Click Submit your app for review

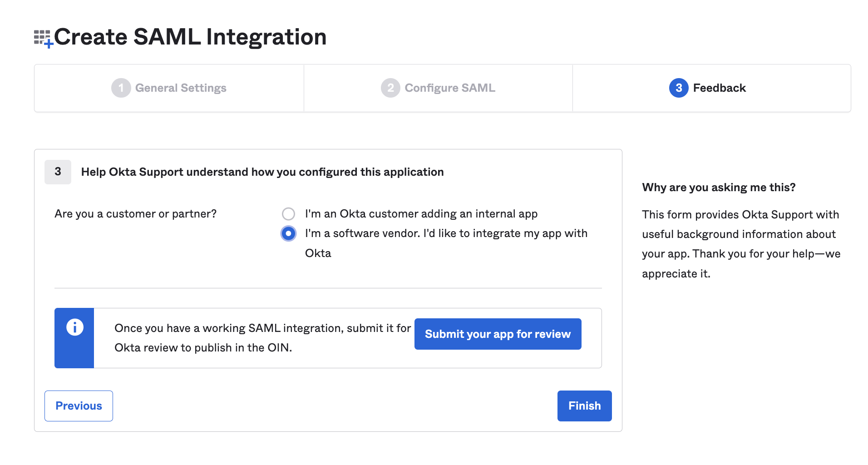pos(498,334)
